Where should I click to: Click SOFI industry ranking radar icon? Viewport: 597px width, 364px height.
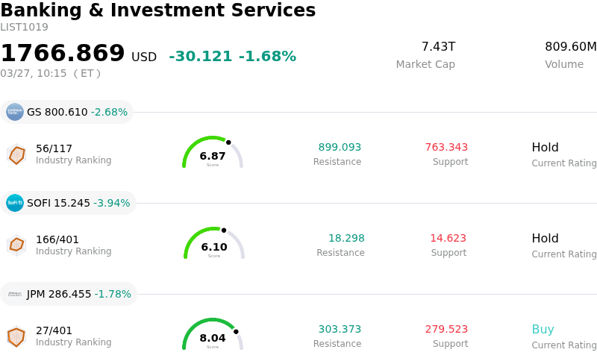coord(16,245)
